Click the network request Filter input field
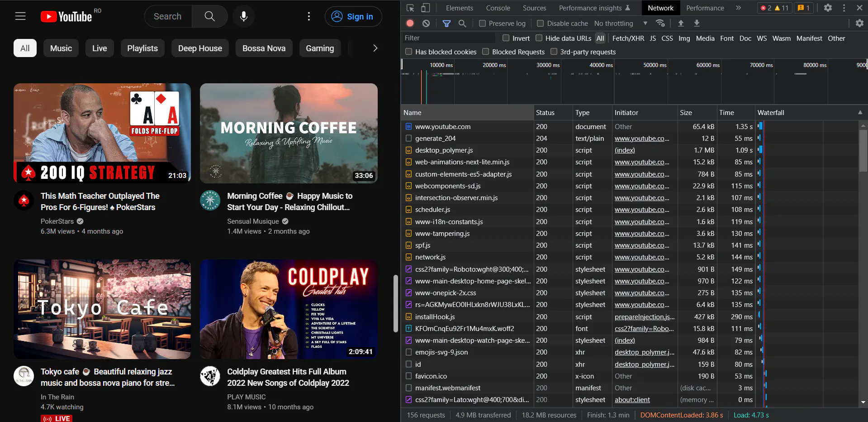Image resolution: width=868 pixels, height=422 pixels. (448, 38)
